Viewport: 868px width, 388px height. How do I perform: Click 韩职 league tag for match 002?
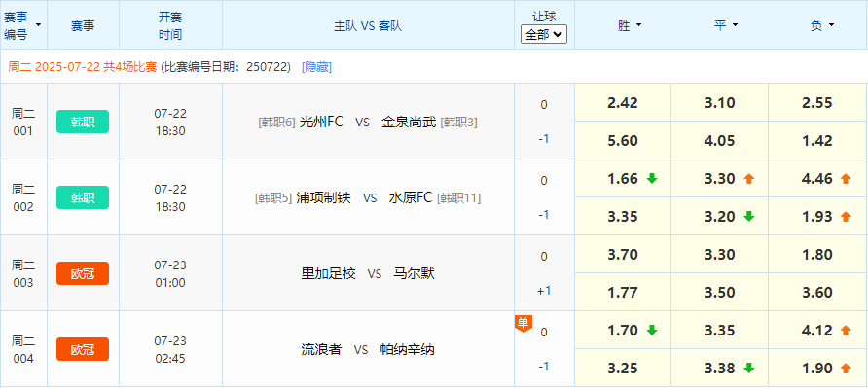[x=83, y=197]
